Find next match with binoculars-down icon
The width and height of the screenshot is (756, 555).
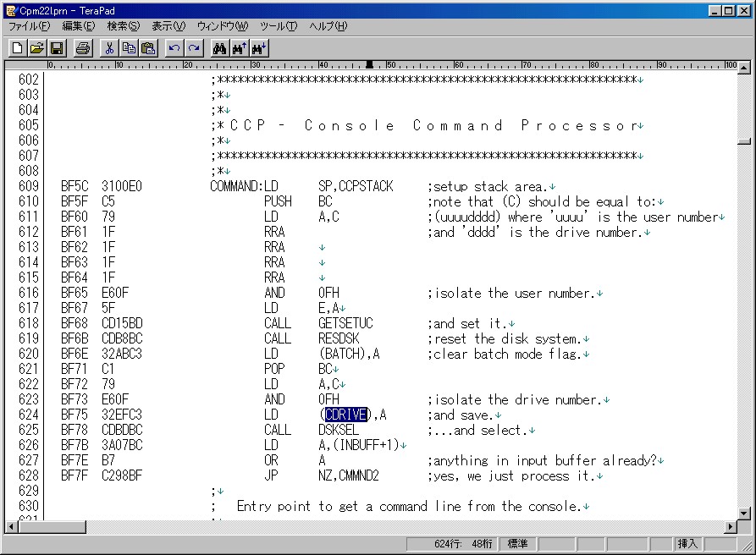coord(259,48)
